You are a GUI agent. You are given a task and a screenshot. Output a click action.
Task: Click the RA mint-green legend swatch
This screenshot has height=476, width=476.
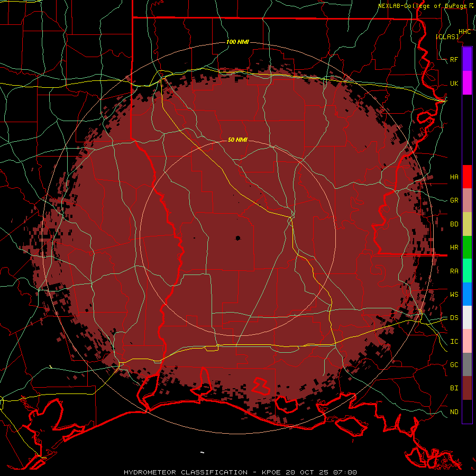[x=467, y=271]
